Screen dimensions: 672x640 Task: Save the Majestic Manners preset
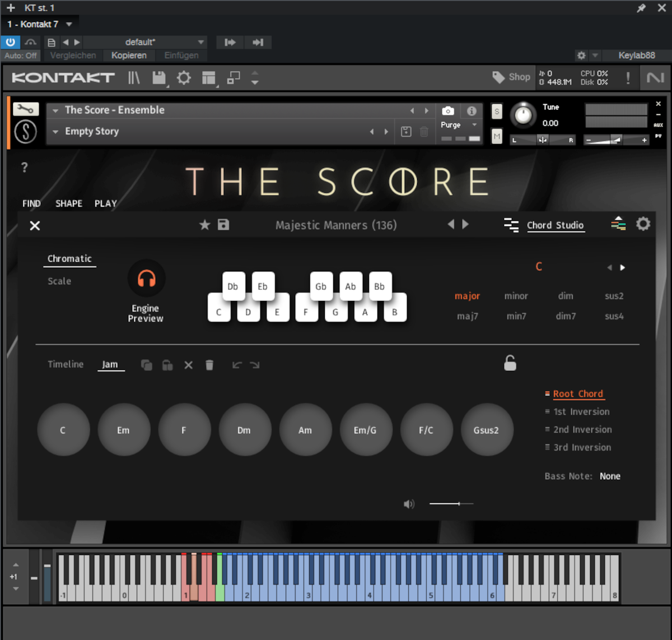[x=223, y=225]
